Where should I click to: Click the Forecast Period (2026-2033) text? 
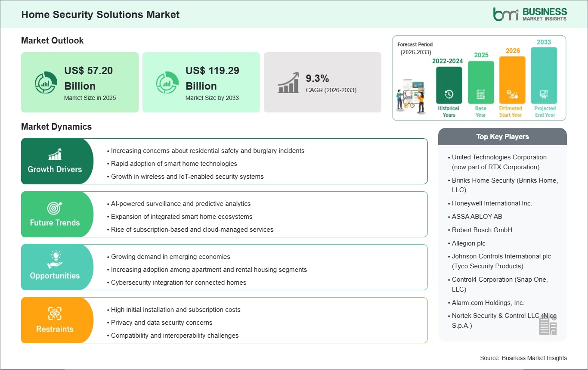415,48
